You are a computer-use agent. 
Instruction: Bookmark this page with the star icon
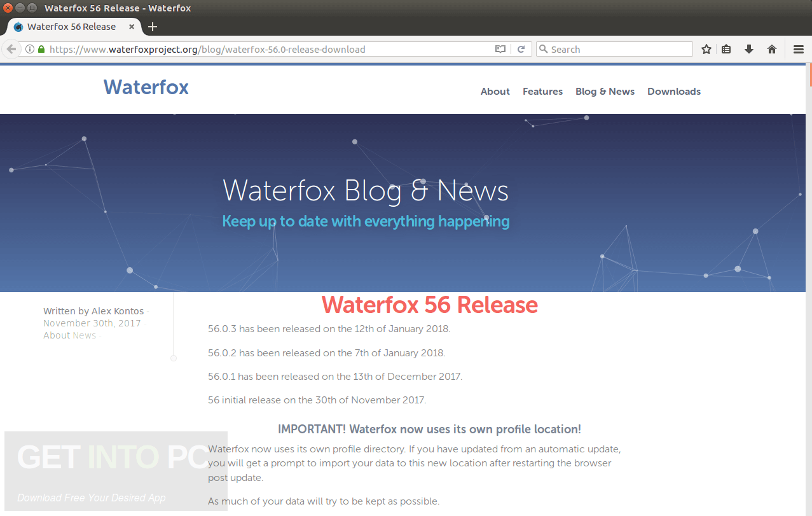(706, 49)
